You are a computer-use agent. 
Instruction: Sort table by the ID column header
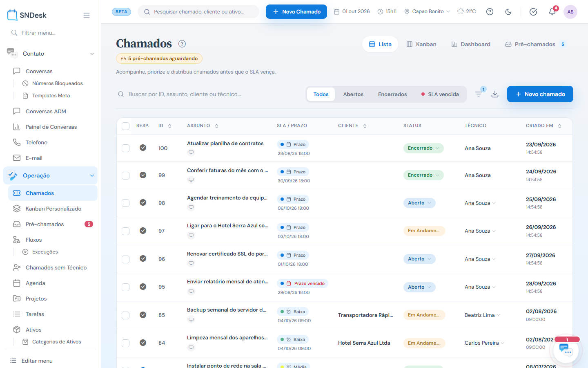click(x=165, y=126)
